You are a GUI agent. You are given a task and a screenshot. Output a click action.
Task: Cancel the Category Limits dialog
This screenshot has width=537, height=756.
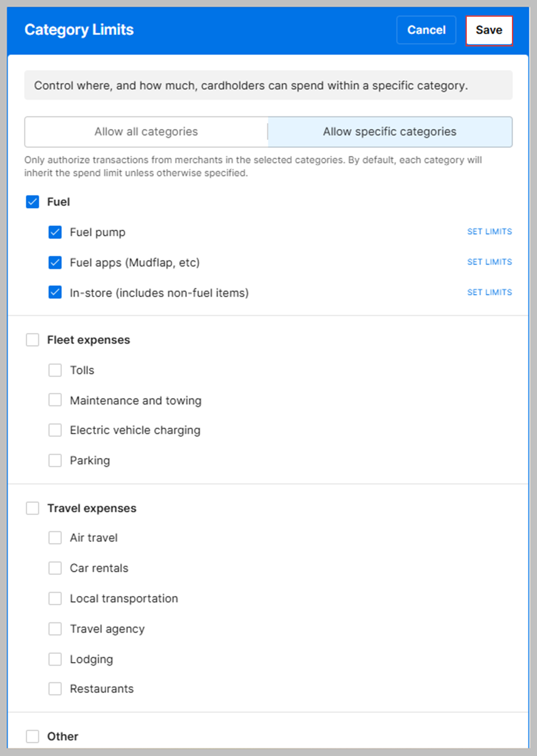[x=426, y=30]
